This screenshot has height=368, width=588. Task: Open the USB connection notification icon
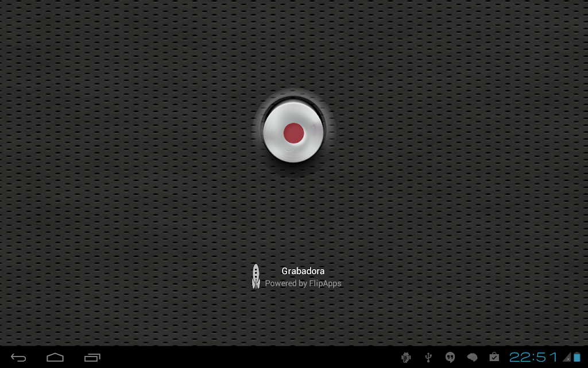pyautogui.click(x=428, y=357)
